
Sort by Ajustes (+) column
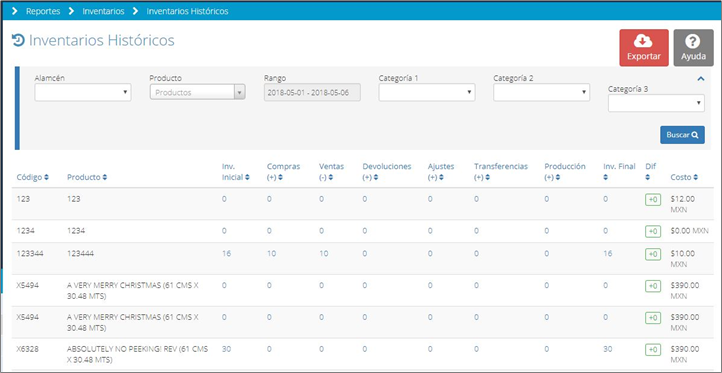click(441, 172)
